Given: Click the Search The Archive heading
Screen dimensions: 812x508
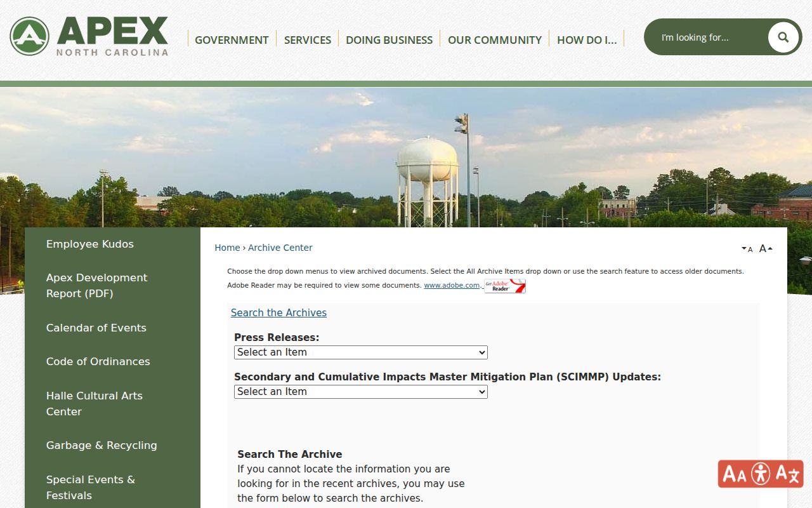Looking at the screenshot, I should point(290,454).
